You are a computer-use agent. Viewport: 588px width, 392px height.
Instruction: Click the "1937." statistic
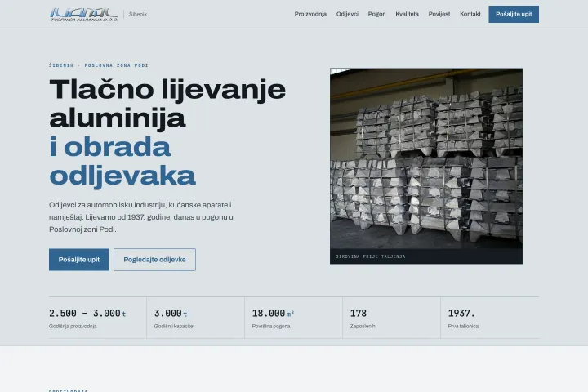coord(461,314)
